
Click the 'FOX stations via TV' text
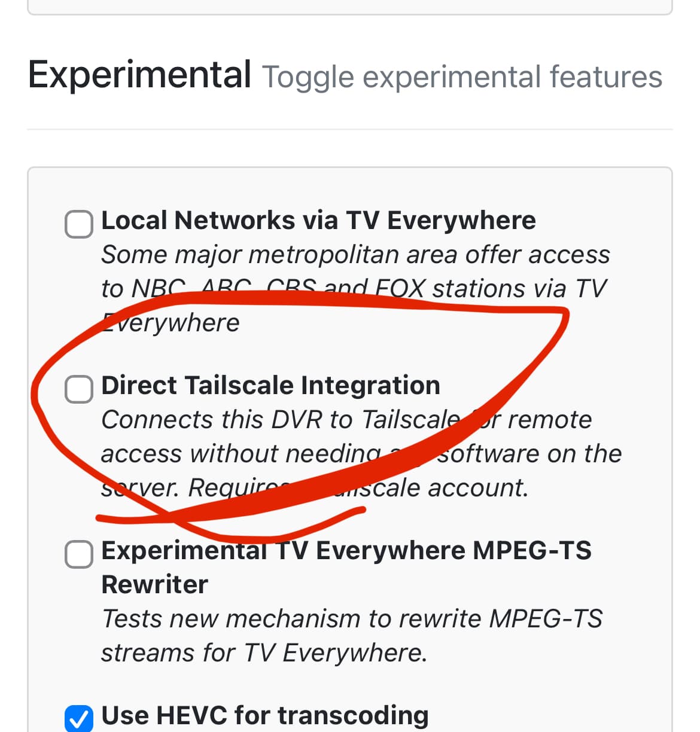pyautogui.click(x=491, y=289)
